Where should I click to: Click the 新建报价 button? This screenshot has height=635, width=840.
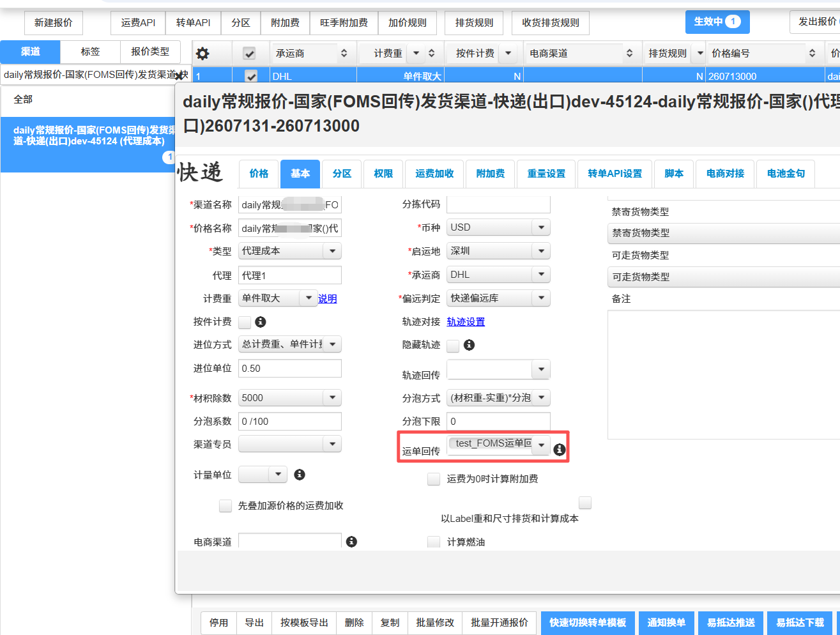(54, 23)
